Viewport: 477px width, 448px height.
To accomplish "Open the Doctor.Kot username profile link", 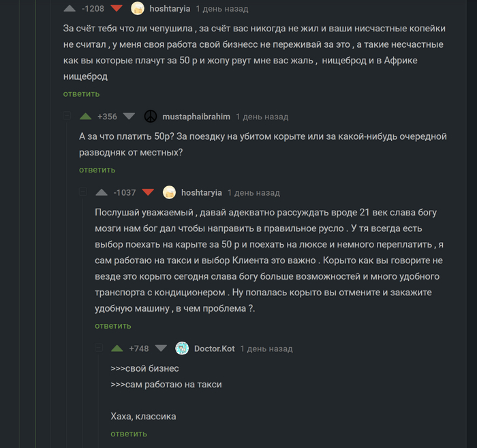I will [214, 348].
